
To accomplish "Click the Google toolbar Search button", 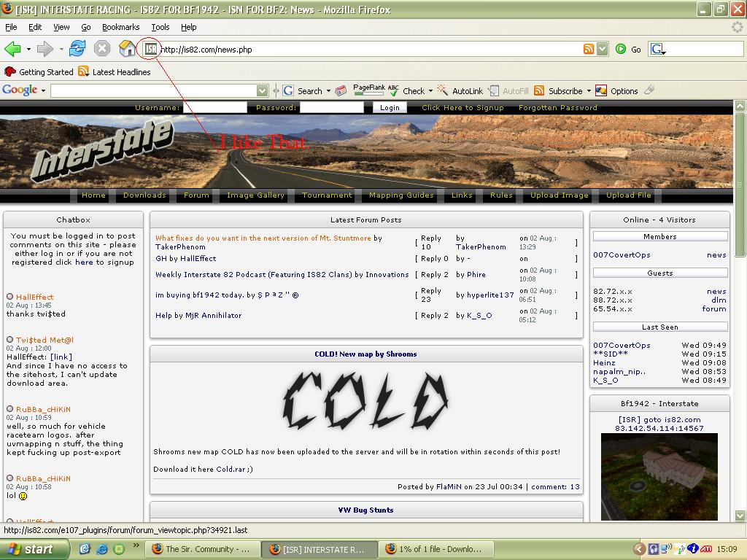I will [303, 91].
